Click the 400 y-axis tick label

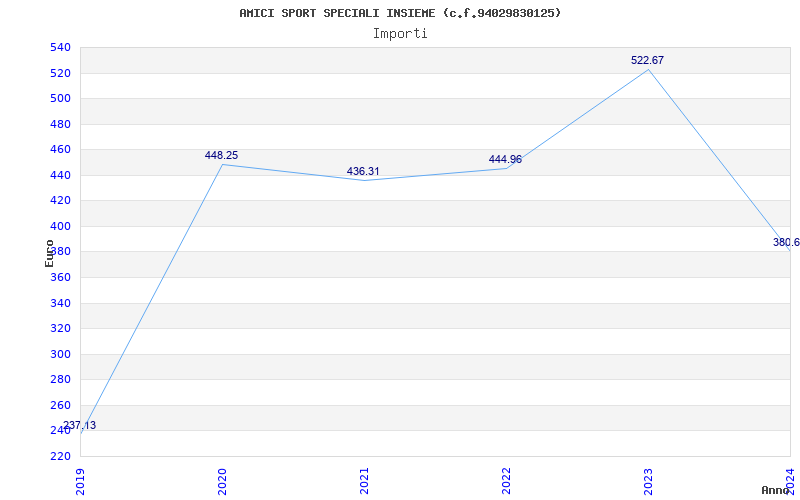point(60,226)
